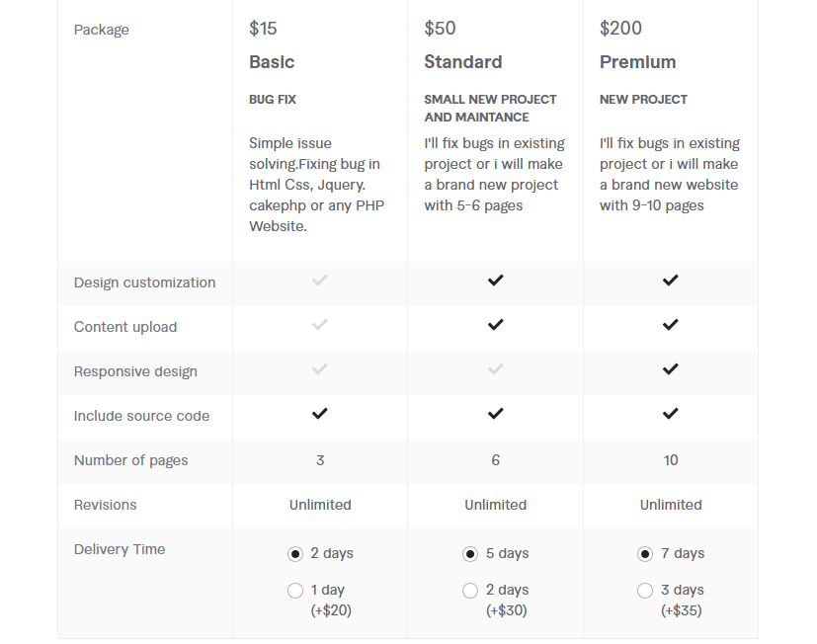Click Standard Design customization checkmark
Screen dimensions: 817x644
[495, 281]
